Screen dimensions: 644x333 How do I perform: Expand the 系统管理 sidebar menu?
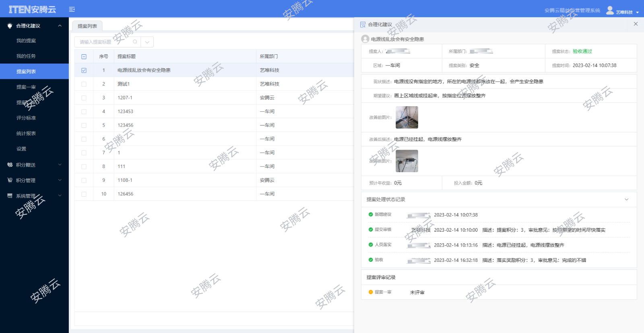click(x=60, y=195)
